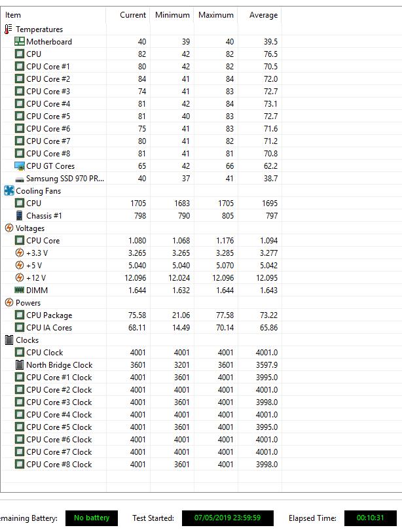This screenshot has width=402, height=532.
Task: Click the North Bridge Clock icon
Action: (x=20, y=364)
